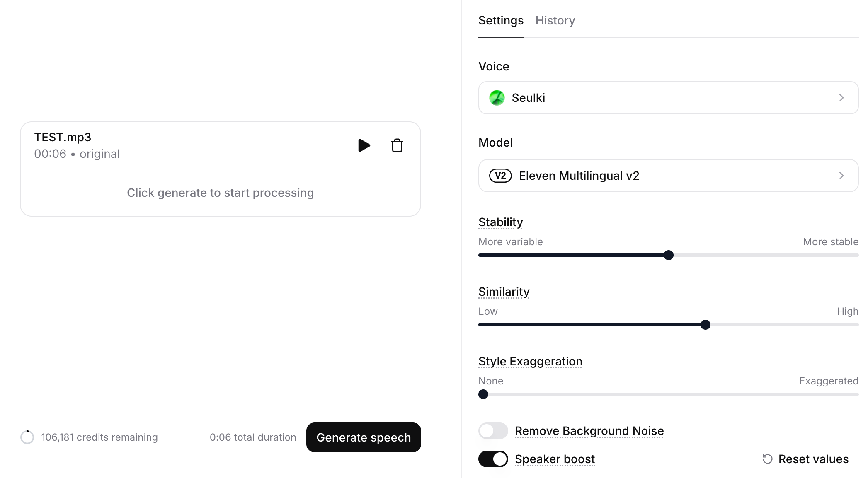Click the V2 model badge icon
Screen dimensions: 868x478
point(500,176)
